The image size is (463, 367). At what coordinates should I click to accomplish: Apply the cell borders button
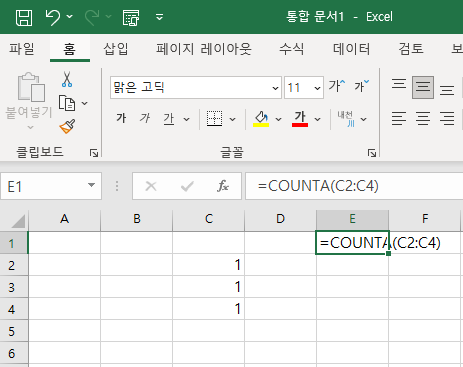coord(214,119)
